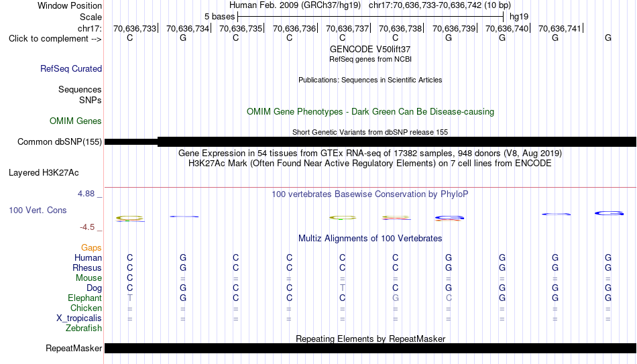The image size is (637, 364).
Task: Click the faded T base in Elephant row
Action: pos(130,298)
